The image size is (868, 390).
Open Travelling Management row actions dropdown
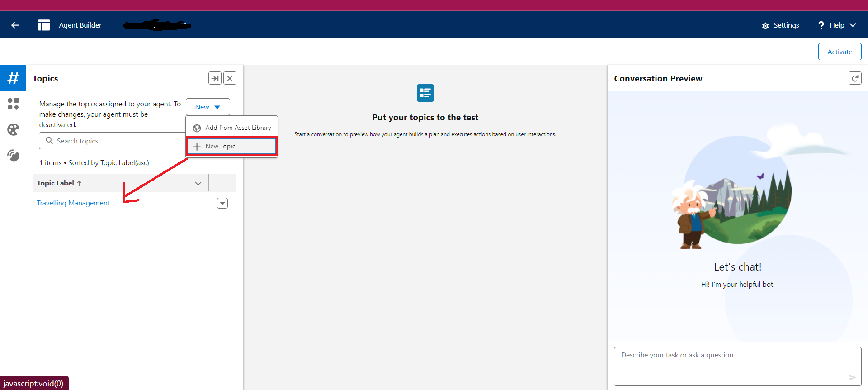tap(222, 203)
